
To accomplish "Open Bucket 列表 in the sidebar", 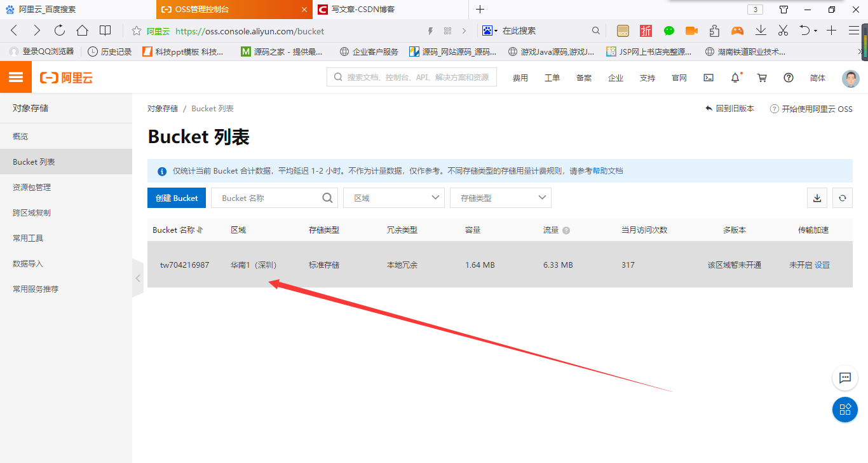I will click(x=35, y=162).
